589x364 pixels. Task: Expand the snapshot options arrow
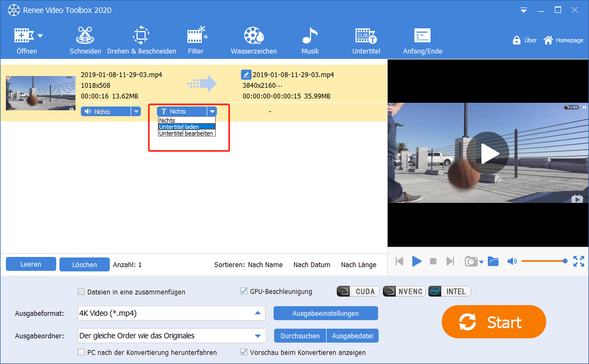coord(481,262)
